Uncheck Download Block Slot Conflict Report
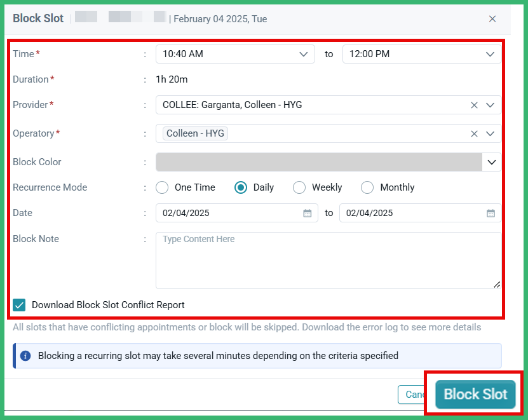This screenshot has height=420, width=528. 18,305
